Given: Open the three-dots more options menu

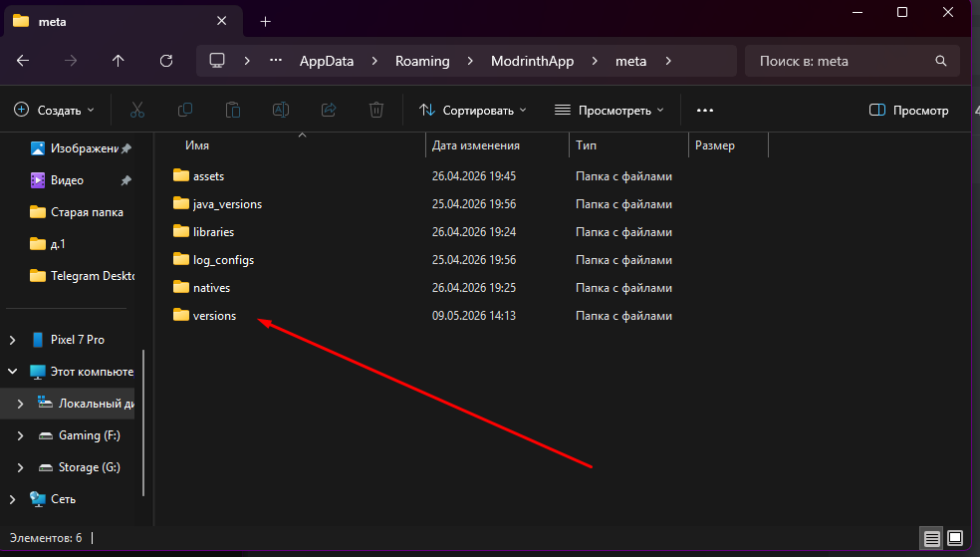Looking at the screenshot, I should point(705,110).
